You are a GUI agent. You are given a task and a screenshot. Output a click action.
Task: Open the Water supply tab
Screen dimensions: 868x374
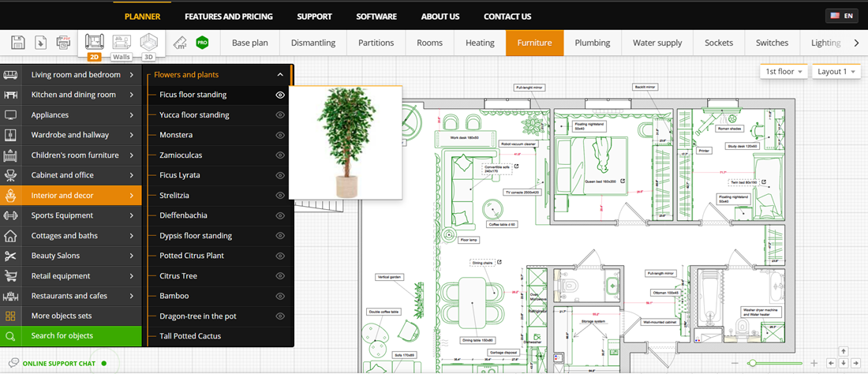(x=657, y=43)
